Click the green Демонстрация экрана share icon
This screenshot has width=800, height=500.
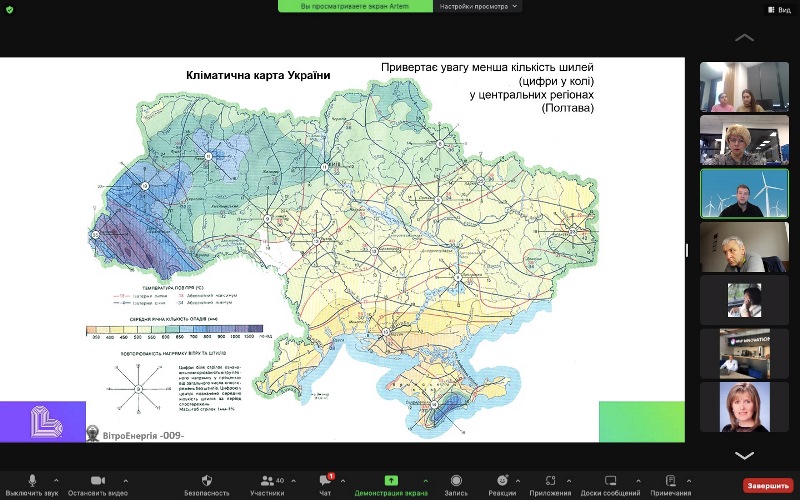[390, 481]
